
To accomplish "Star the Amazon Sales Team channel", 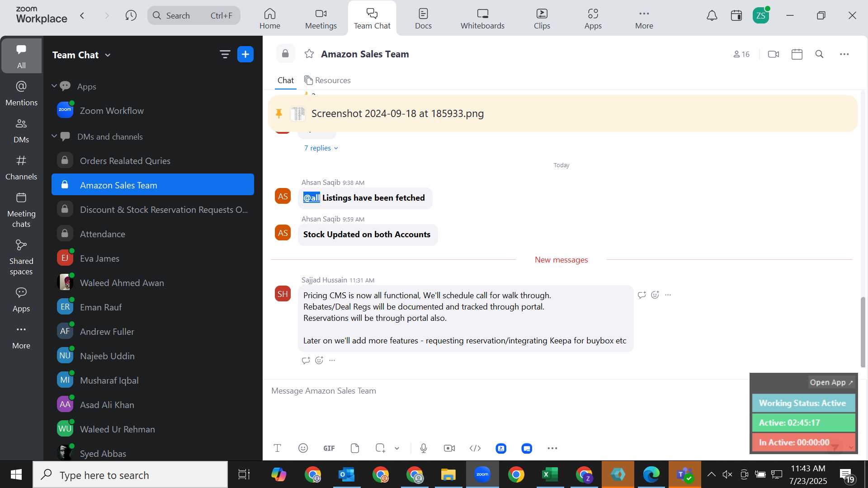I will coord(309,54).
